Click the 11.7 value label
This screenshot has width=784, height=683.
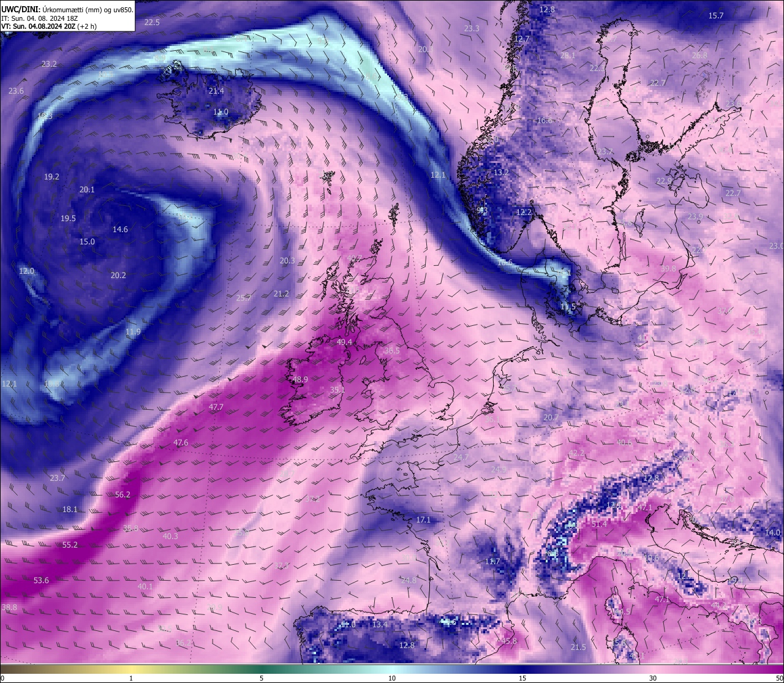point(492,561)
